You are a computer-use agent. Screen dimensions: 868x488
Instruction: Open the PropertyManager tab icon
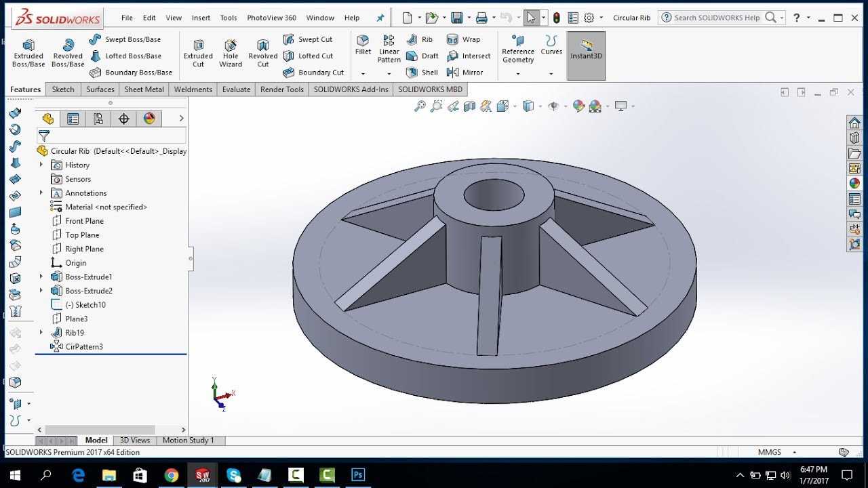[x=73, y=119]
